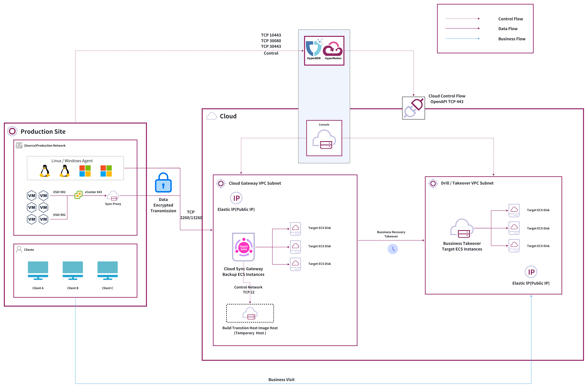Screen dimensions: 588x389
Task: Click the 'Data Encrypted Transmission' label
Action: coord(163,205)
